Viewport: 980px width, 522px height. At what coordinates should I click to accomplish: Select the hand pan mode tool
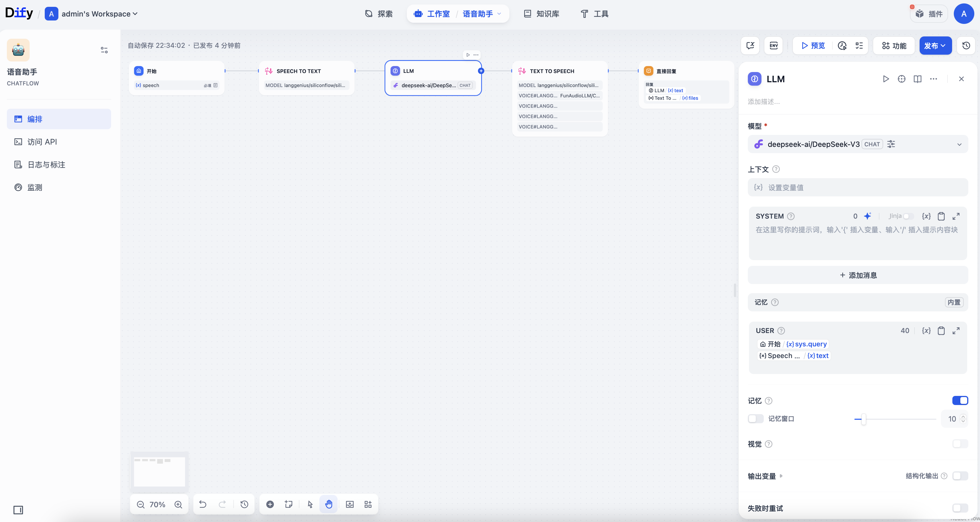point(329,504)
